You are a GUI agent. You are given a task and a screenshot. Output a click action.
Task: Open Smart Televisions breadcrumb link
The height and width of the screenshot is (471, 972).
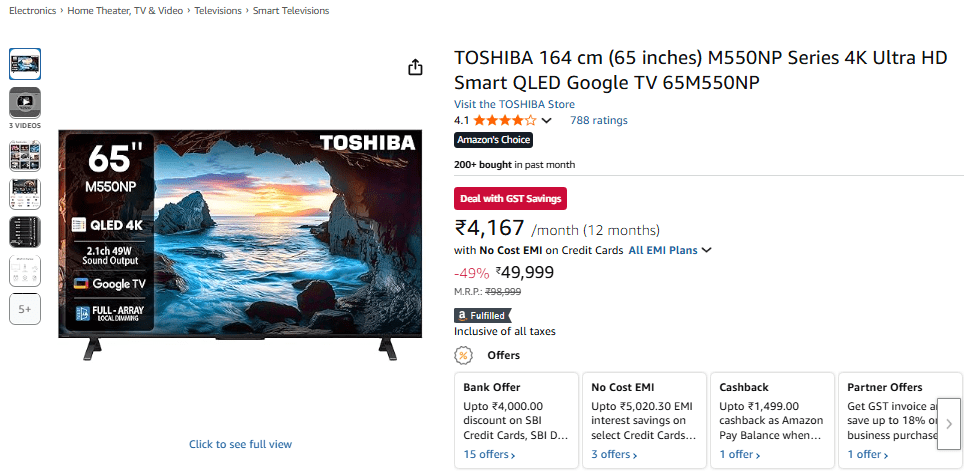291,11
